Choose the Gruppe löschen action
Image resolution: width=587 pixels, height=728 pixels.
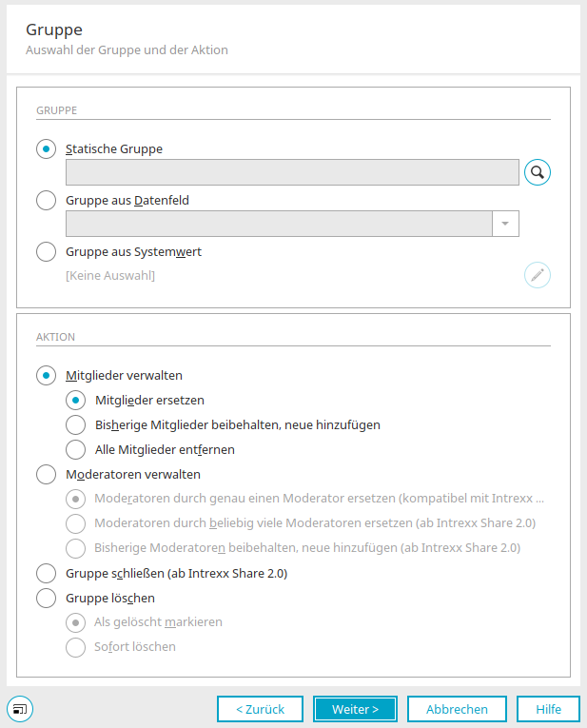[46, 598]
